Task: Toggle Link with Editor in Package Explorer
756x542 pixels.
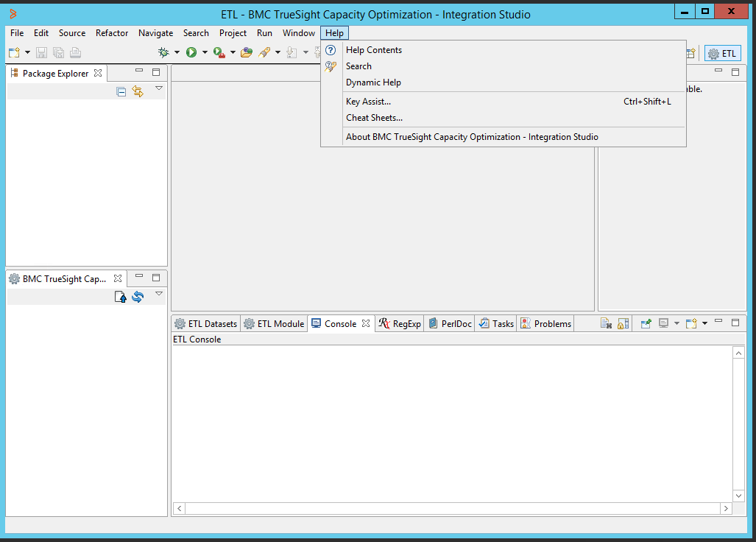Action: (138, 91)
